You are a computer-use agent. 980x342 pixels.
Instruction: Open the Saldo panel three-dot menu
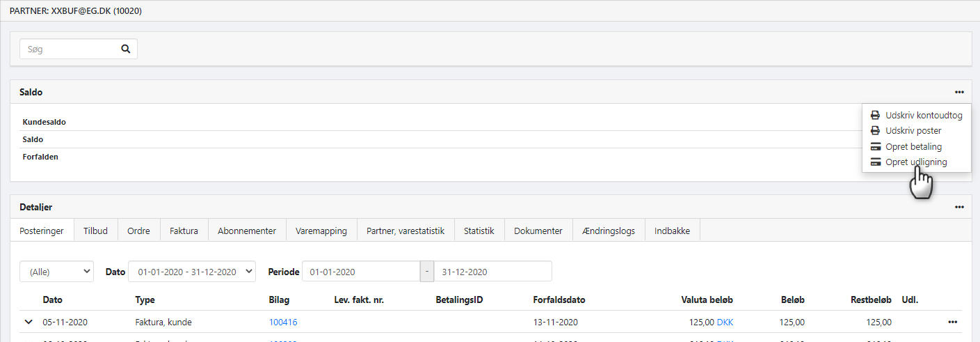(959, 92)
